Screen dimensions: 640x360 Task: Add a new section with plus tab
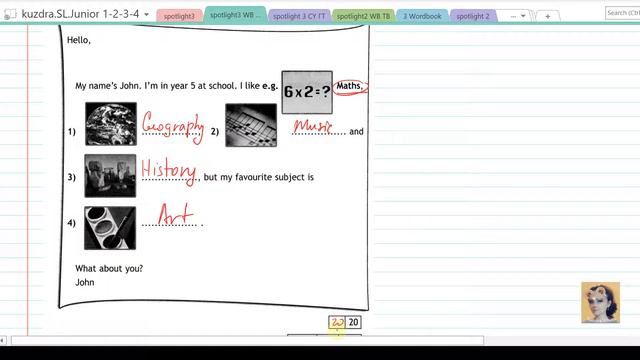(548, 16)
